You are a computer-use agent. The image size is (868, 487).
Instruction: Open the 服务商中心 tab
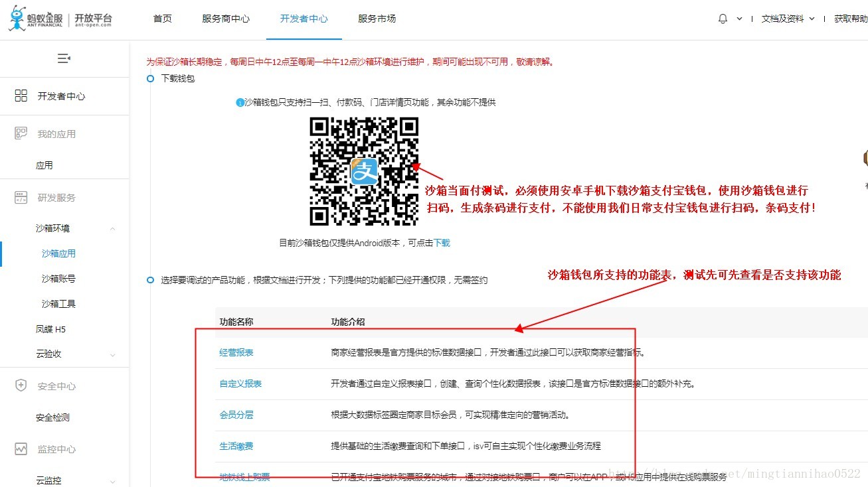[x=226, y=19]
